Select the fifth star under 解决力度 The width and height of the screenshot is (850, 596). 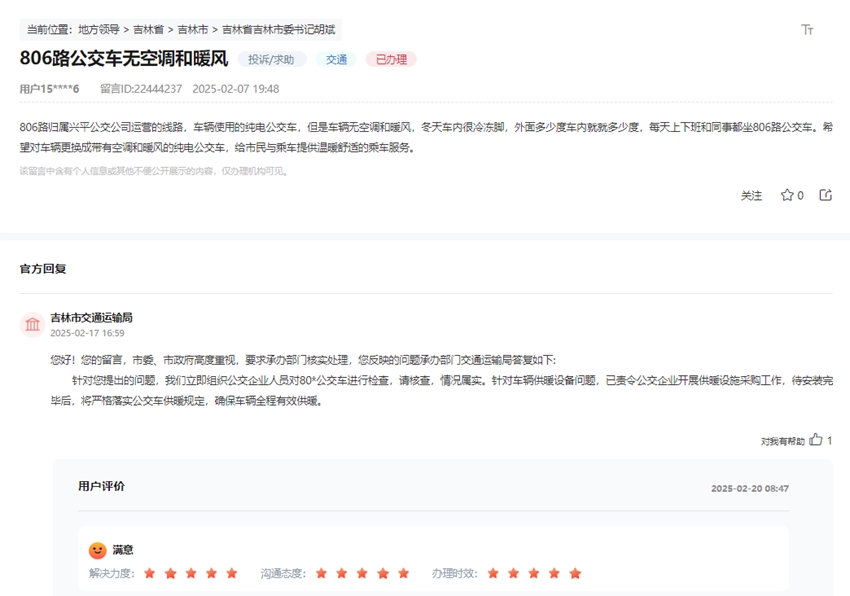pyautogui.click(x=232, y=574)
